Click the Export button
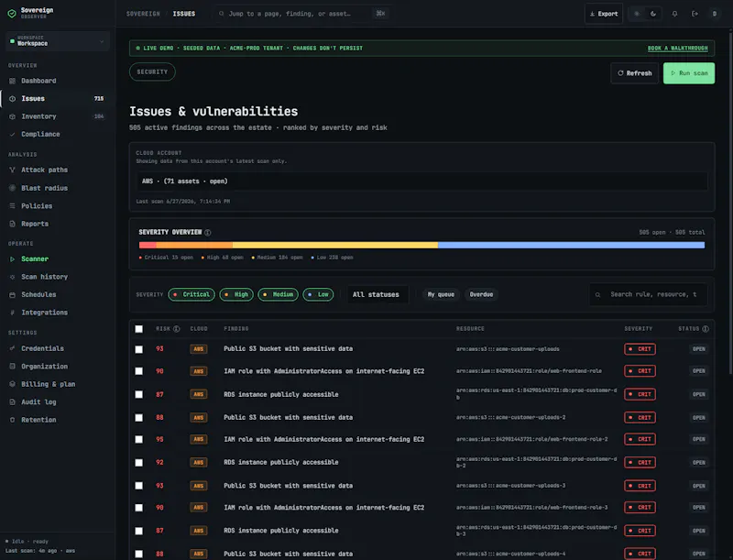 [x=604, y=14]
